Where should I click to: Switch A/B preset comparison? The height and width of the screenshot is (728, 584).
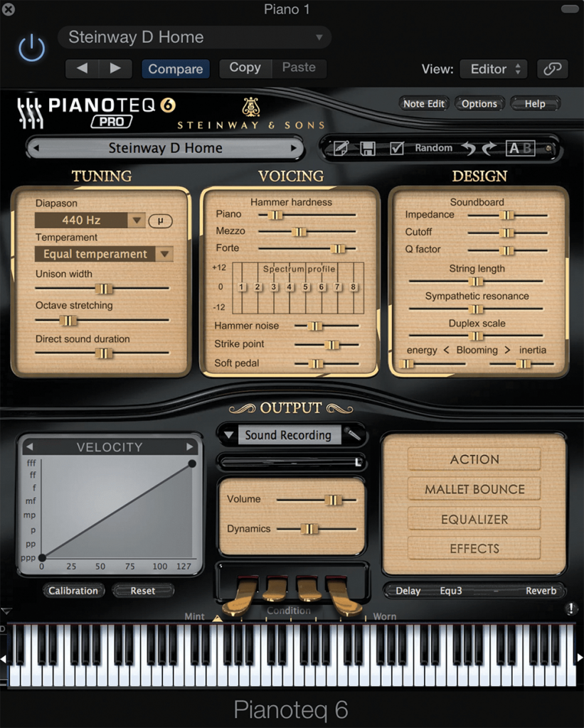click(521, 148)
